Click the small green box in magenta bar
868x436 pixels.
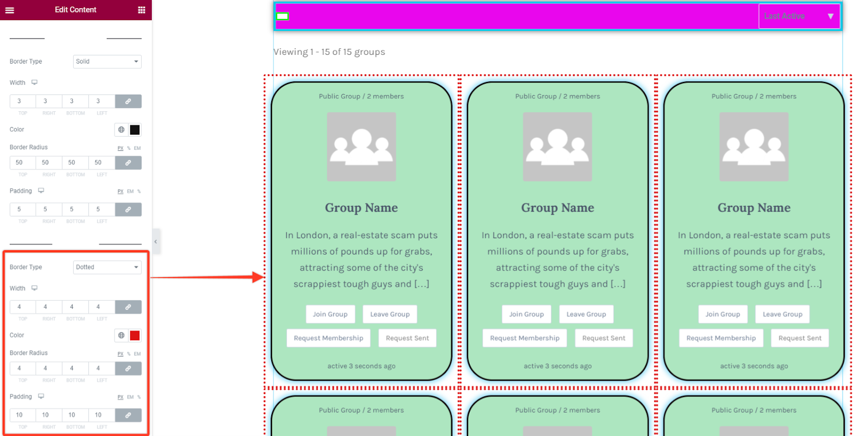[283, 16]
